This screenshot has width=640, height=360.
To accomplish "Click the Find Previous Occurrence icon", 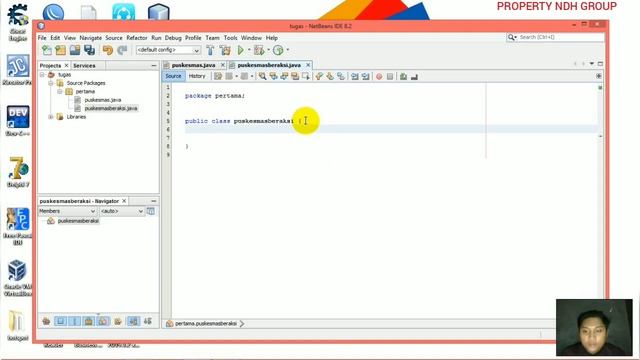I will (273, 76).
